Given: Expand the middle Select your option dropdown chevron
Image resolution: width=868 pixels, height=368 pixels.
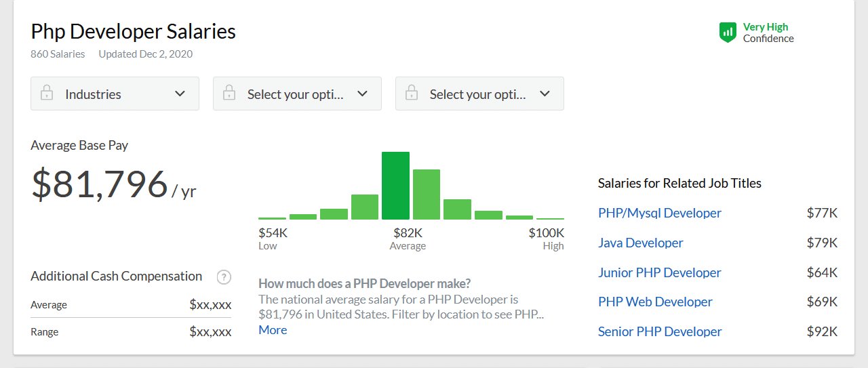Looking at the screenshot, I should pyautogui.click(x=362, y=94).
